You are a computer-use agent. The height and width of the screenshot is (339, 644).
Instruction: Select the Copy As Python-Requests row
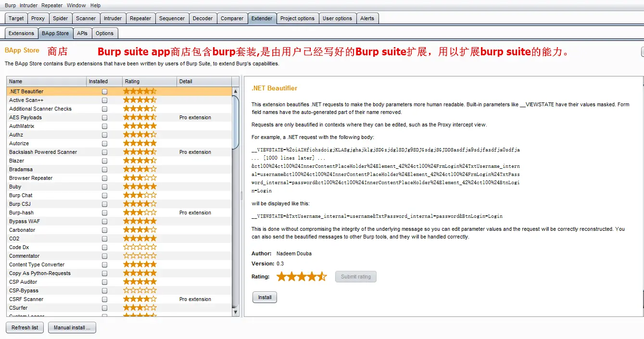pyautogui.click(x=119, y=273)
